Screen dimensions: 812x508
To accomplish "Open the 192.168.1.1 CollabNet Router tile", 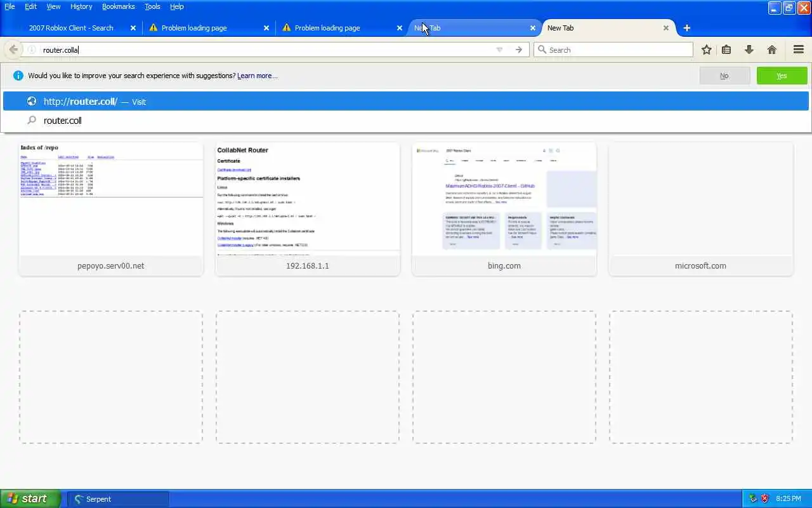I will (x=308, y=209).
